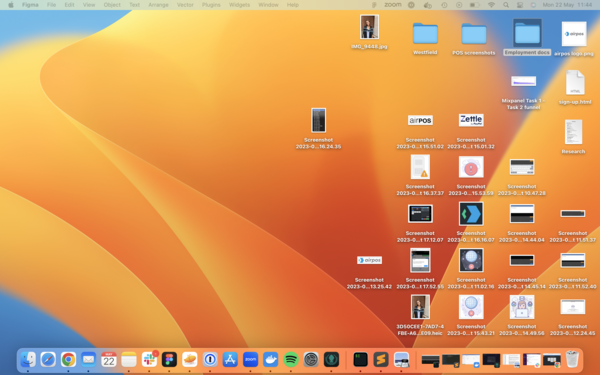Open Spotlight search magnifier
The image size is (600, 375).
506,5
